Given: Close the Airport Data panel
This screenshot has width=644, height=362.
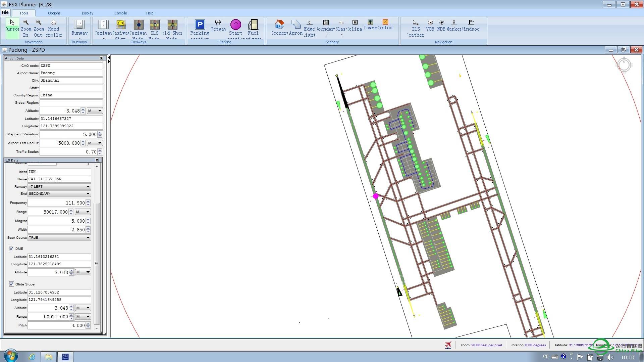Looking at the screenshot, I should pyautogui.click(x=101, y=58).
